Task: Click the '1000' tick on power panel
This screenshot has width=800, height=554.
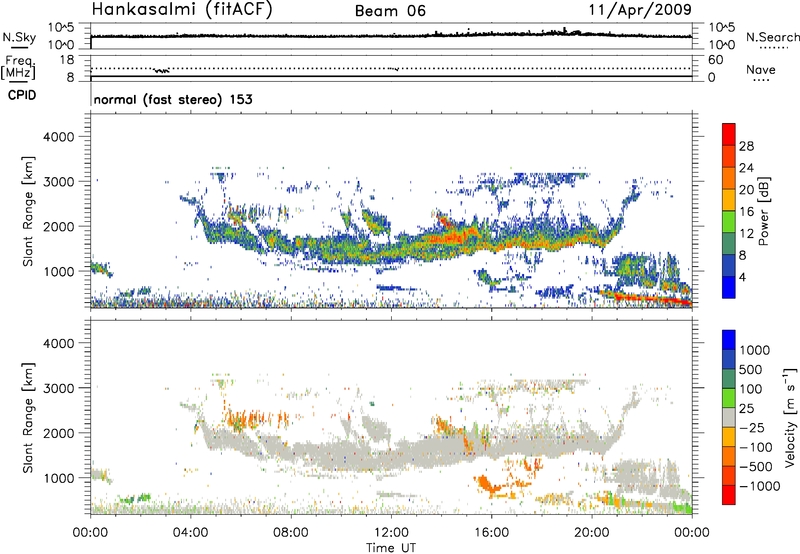Action: tap(58, 271)
